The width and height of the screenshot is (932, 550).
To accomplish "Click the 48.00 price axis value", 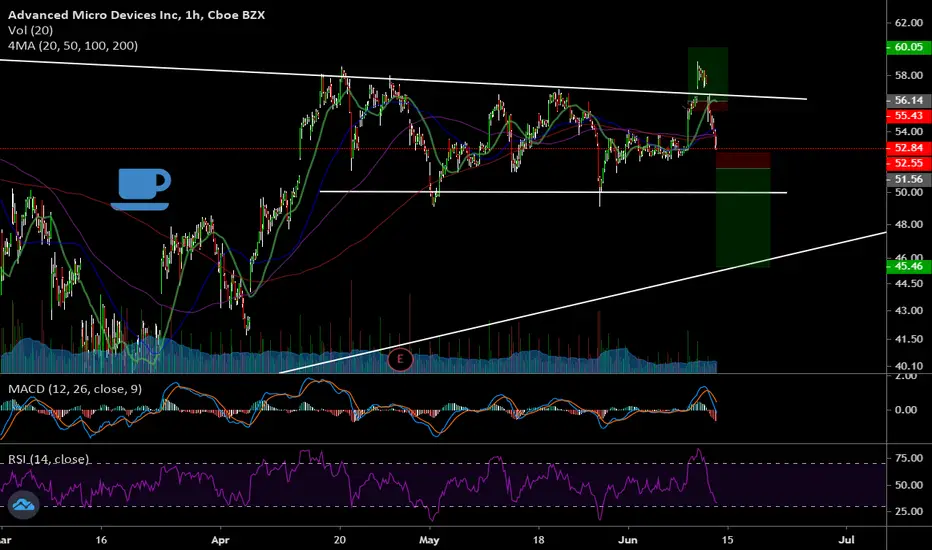I will click(909, 225).
